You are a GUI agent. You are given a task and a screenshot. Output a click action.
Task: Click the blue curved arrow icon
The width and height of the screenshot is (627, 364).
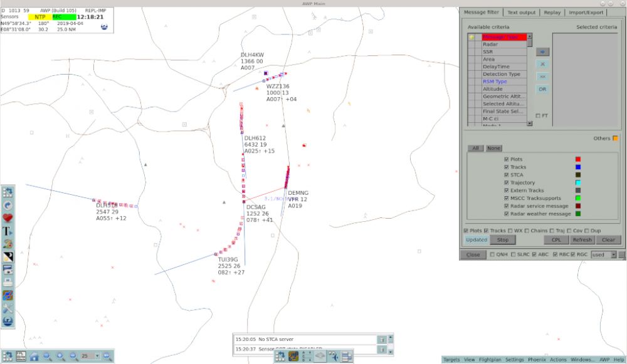point(8,205)
